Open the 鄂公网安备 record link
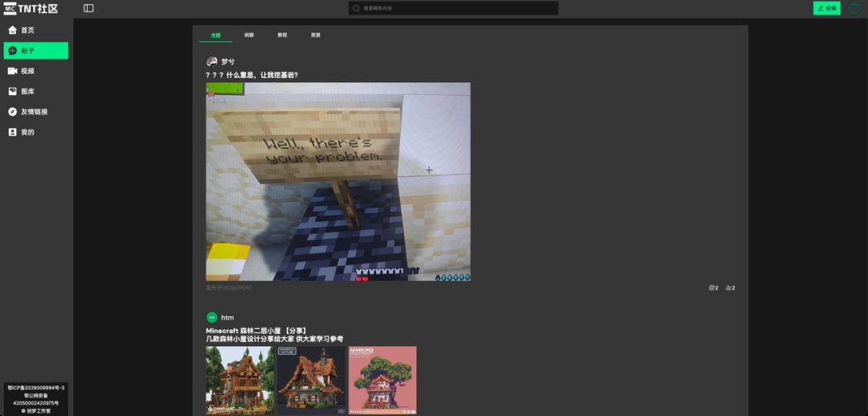The image size is (868, 416). tap(36, 399)
